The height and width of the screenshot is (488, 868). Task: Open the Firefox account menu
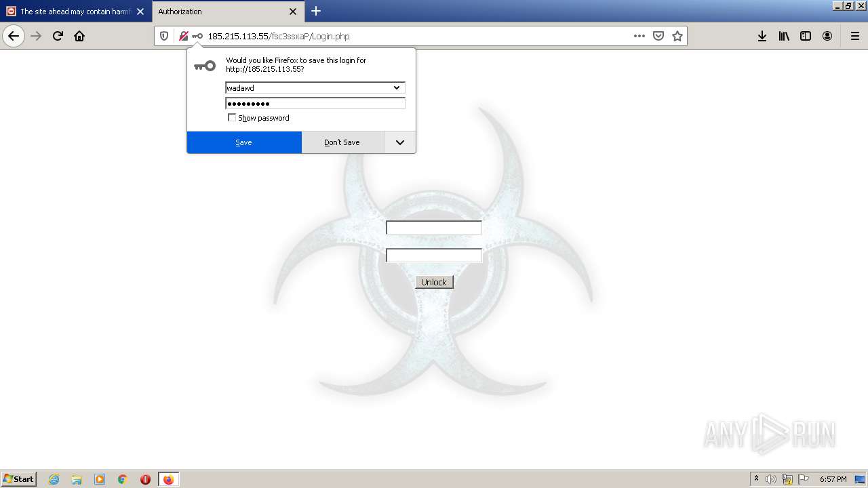point(827,36)
